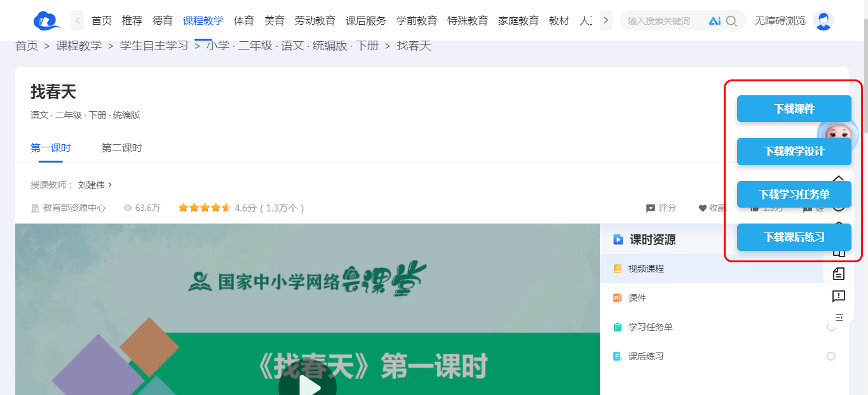Viewport: 868px width, 395px height.
Task: Click the 收藏 heart icon
Action: point(702,208)
